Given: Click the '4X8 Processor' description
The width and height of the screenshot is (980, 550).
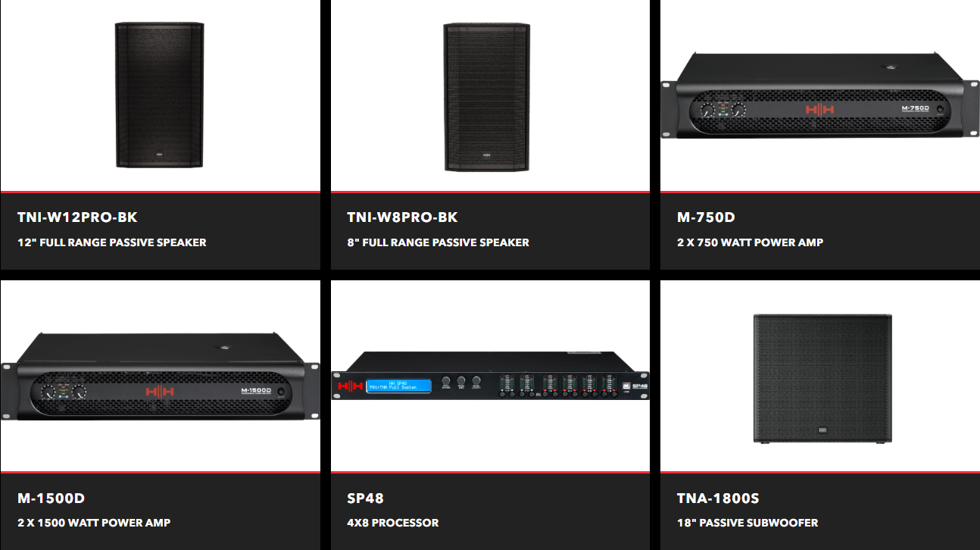Looking at the screenshot, I should point(392,523).
